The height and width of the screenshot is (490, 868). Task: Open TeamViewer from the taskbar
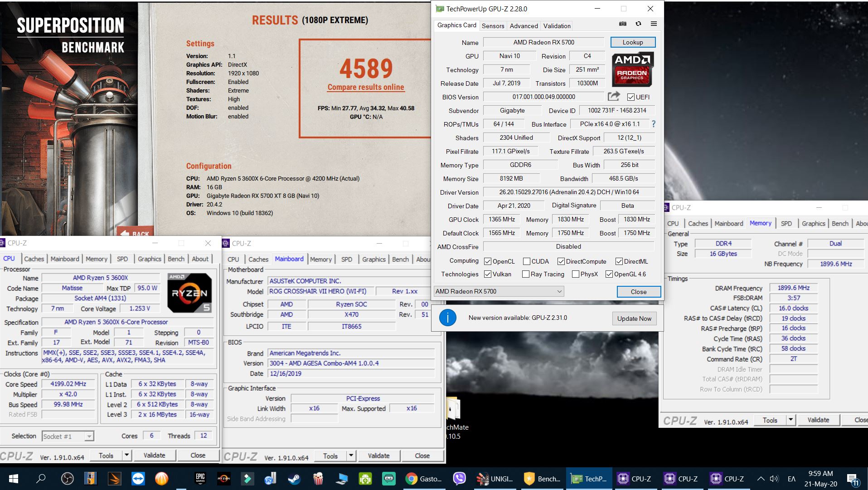[138, 479]
